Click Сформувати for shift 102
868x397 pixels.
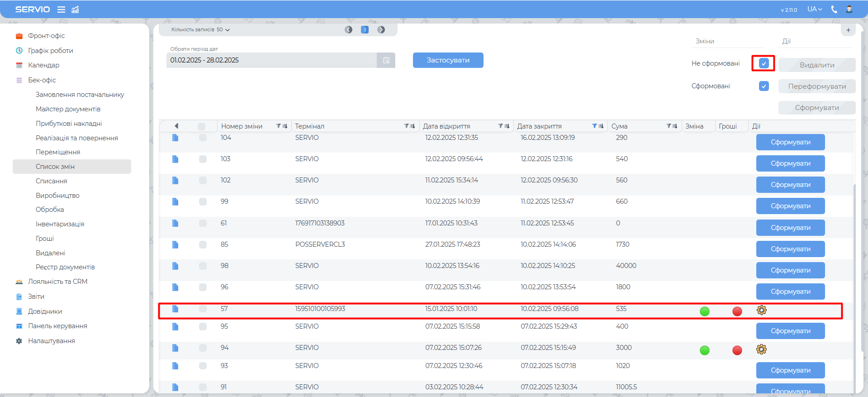point(790,185)
